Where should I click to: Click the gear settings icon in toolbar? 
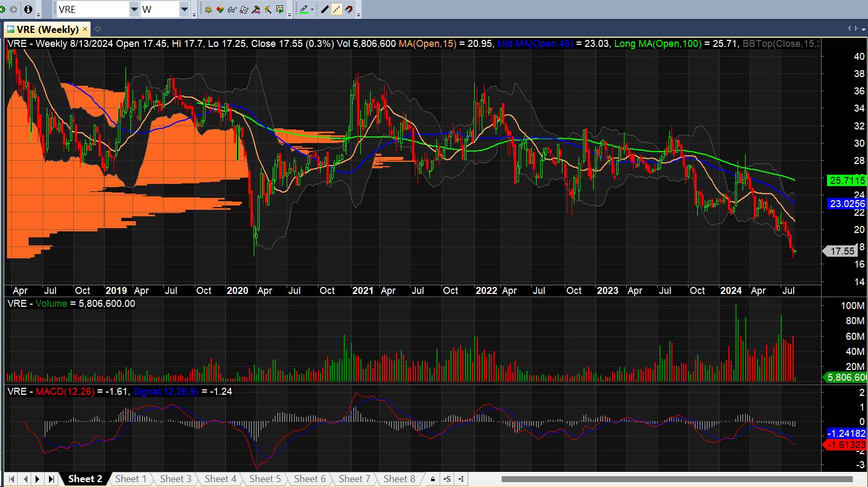click(x=208, y=9)
